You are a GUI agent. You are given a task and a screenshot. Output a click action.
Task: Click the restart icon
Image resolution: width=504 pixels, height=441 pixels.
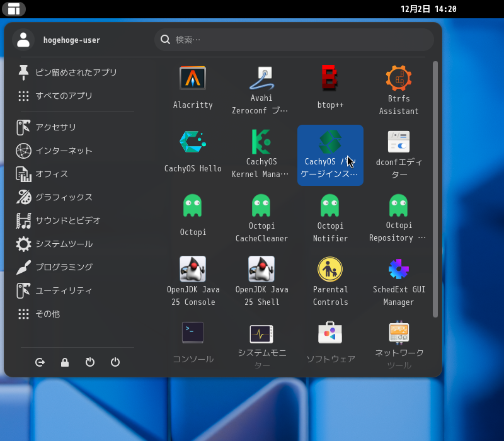90,362
